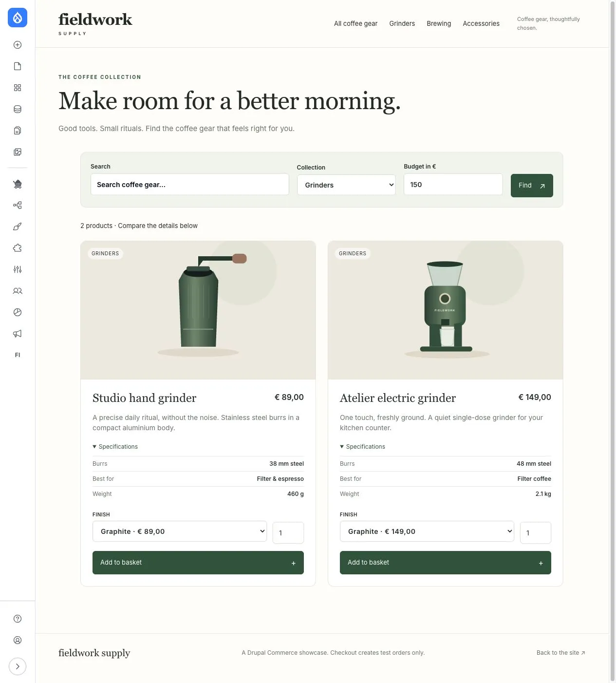Click the page vertical scrollbar
The height and width of the screenshot is (683, 616).
click(x=613, y=341)
